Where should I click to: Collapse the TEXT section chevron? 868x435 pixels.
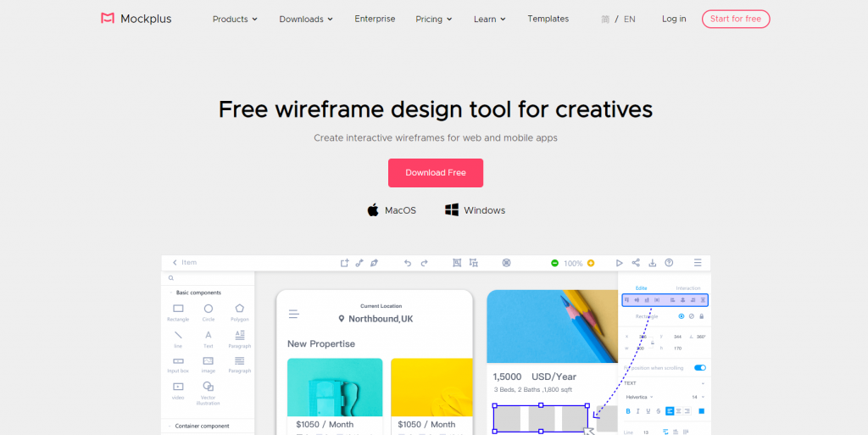pos(703,383)
